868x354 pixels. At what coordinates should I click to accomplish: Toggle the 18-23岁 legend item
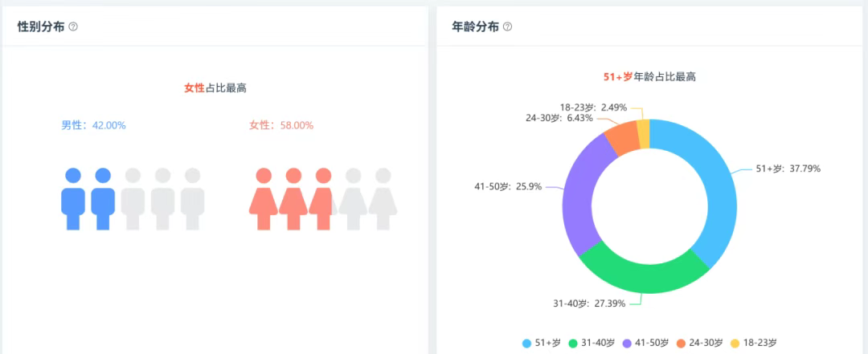(753, 343)
